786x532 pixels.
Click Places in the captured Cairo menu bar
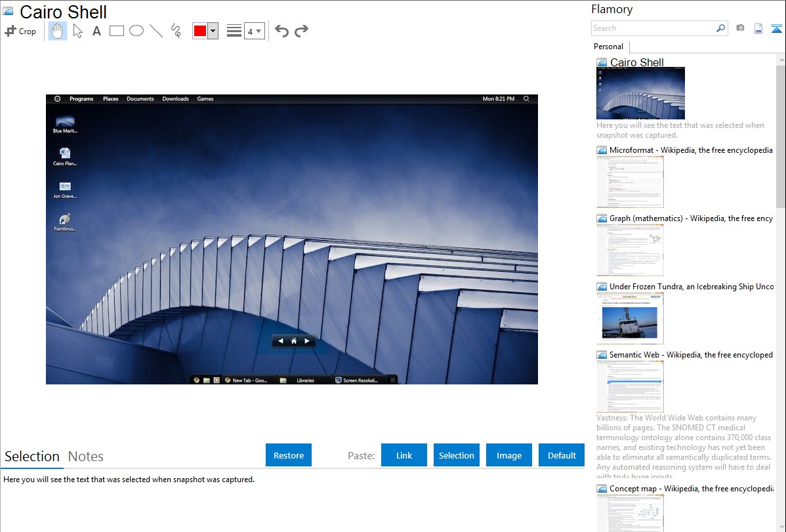[x=111, y=99]
